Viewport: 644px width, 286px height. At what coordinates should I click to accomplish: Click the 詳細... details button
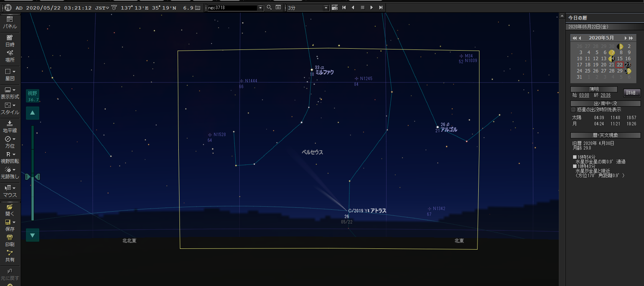click(x=632, y=93)
